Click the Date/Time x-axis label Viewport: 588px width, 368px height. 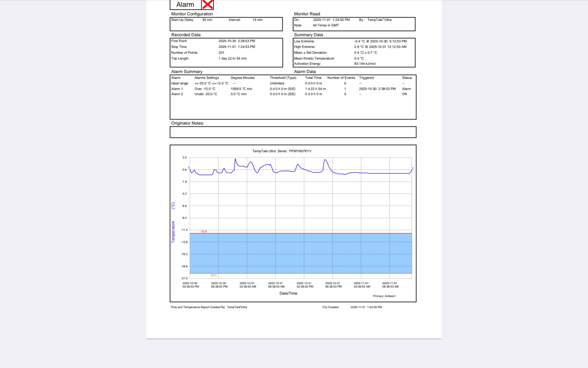(x=288, y=293)
